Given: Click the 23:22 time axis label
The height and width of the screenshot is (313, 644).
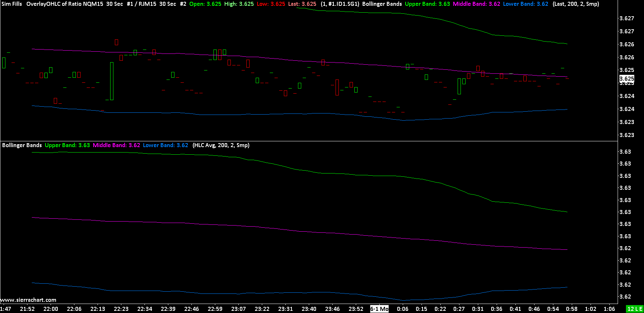Looking at the screenshot, I should click(262, 309).
